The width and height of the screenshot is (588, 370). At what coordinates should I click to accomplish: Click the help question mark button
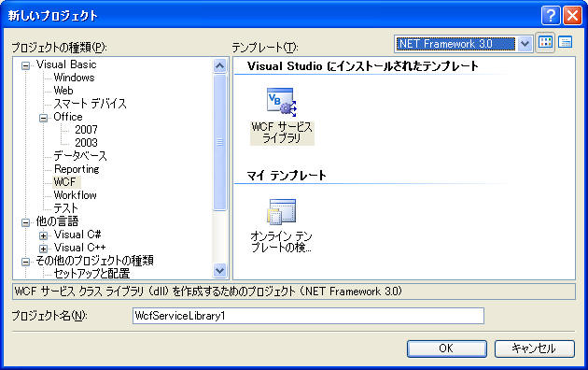(x=551, y=15)
